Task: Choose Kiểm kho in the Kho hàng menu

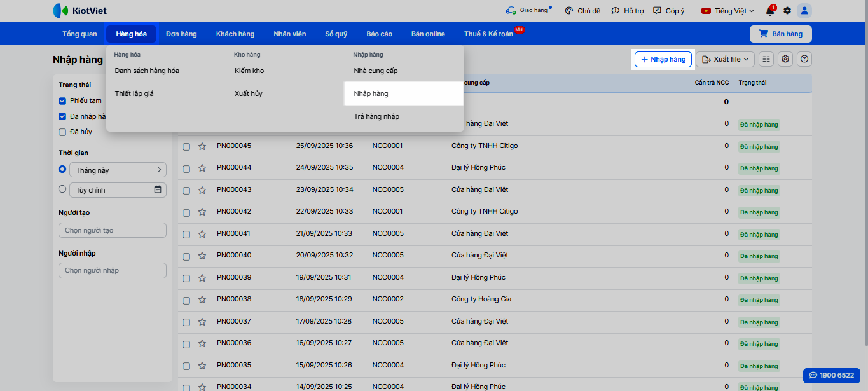Action: point(249,71)
